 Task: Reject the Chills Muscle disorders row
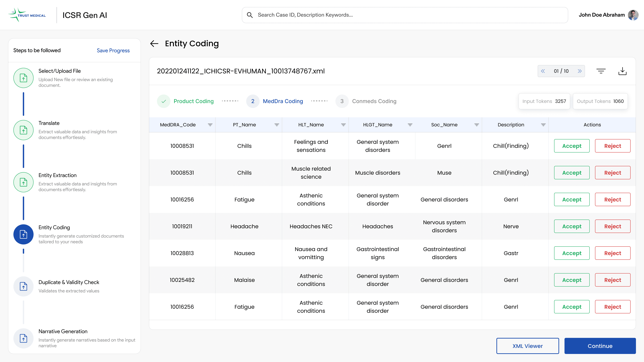[612, 173]
